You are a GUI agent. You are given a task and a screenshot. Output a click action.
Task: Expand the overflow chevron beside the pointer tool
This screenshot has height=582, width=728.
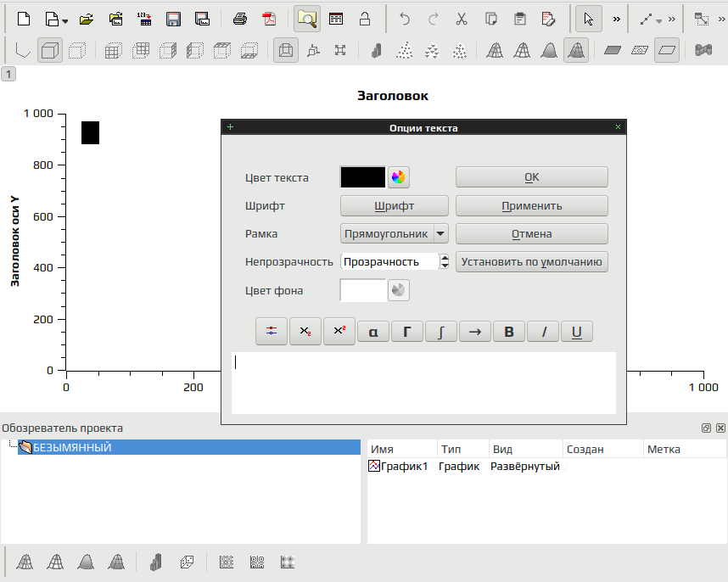pyautogui.click(x=617, y=19)
